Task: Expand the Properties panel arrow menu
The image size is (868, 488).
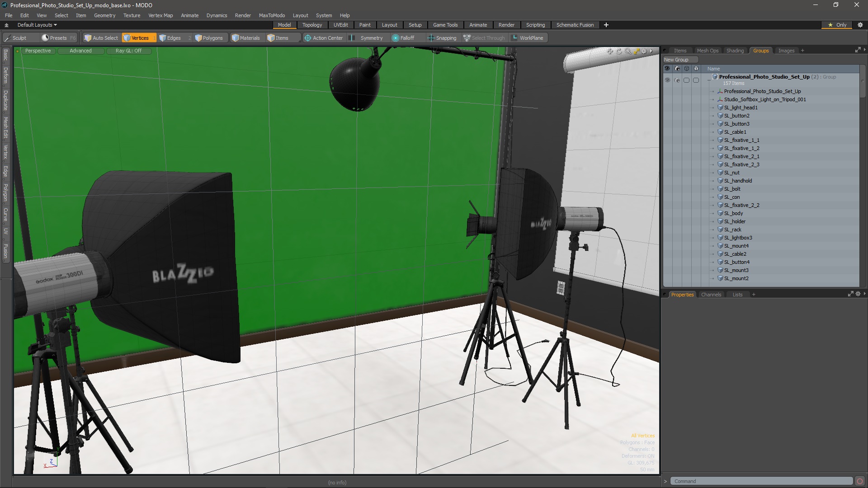Action: (x=864, y=294)
